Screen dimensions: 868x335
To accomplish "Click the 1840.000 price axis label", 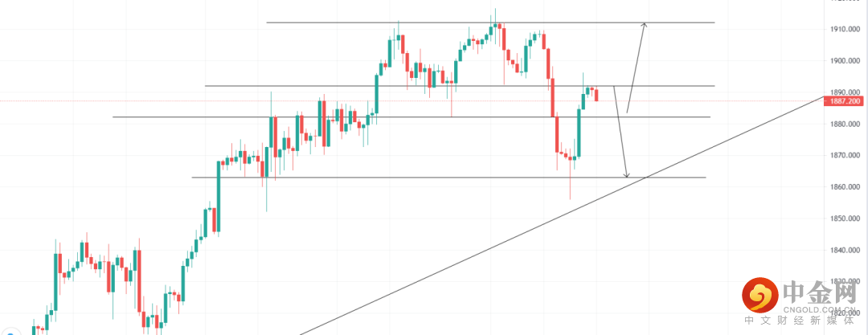I will tap(847, 251).
